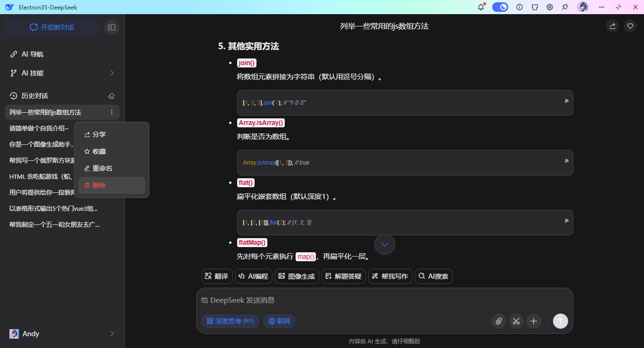Click the notification bell icon
Image resolution: width=644 pixels, height=348 pixels.
coord(480,7)
